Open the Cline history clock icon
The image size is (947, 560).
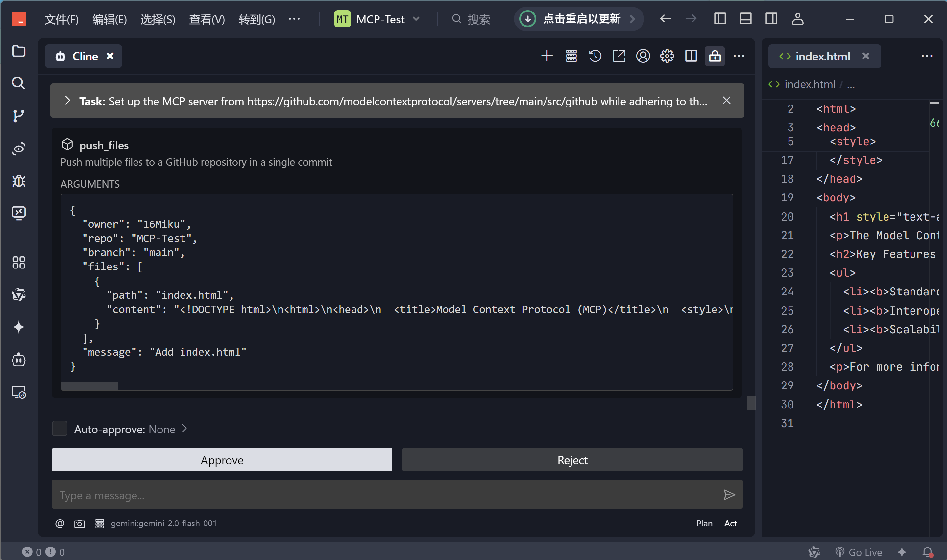pos(595,56)
